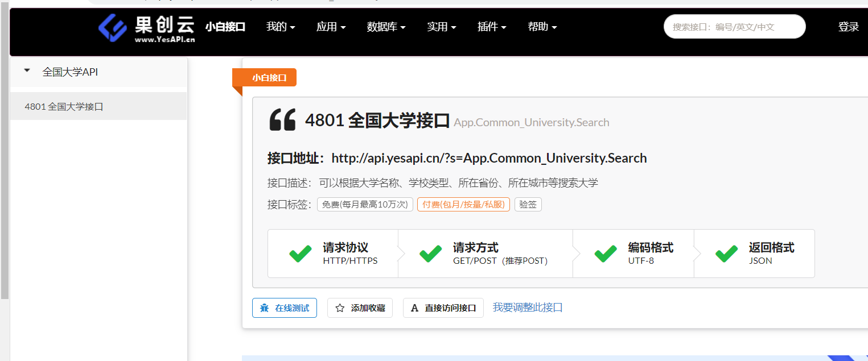Select 4801 全国大学接口 in sidebar

point(98,106)
